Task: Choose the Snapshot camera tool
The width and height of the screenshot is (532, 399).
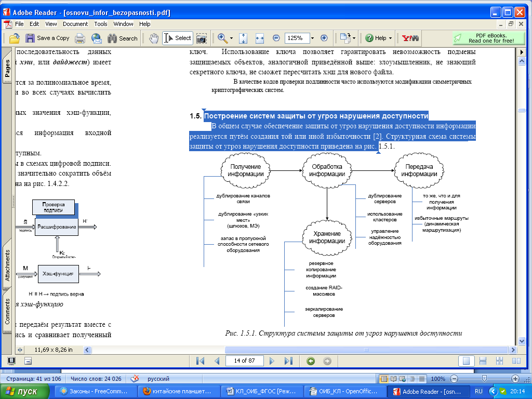Action: tap(202, 38)
